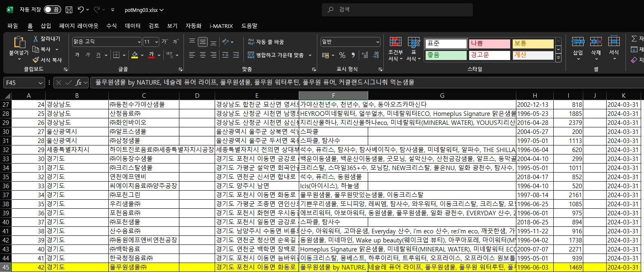Apply the 좋음 cell style
644x272 pixels.
[446, 55]
